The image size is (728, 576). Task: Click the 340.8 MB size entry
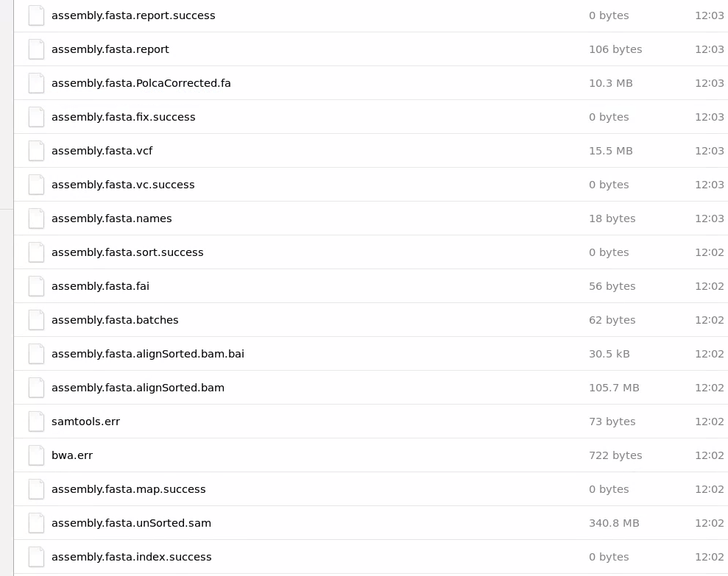tap(614, 523)
